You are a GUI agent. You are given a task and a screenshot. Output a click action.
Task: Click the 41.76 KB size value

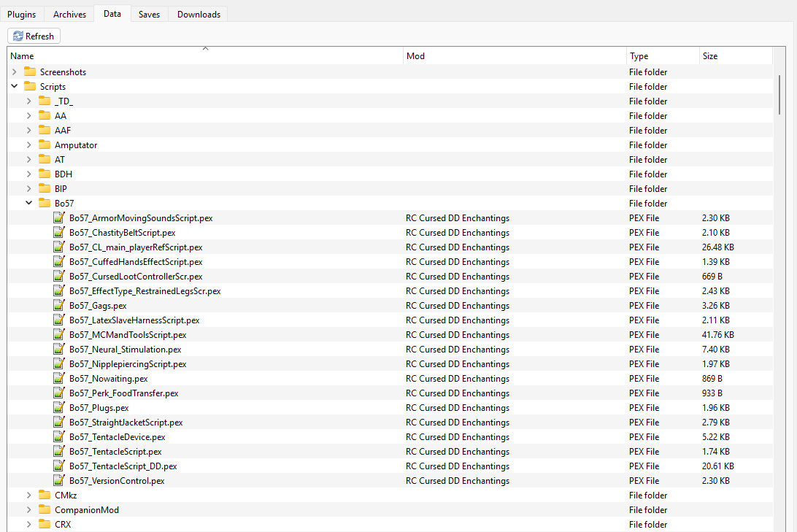coord(717,334)
